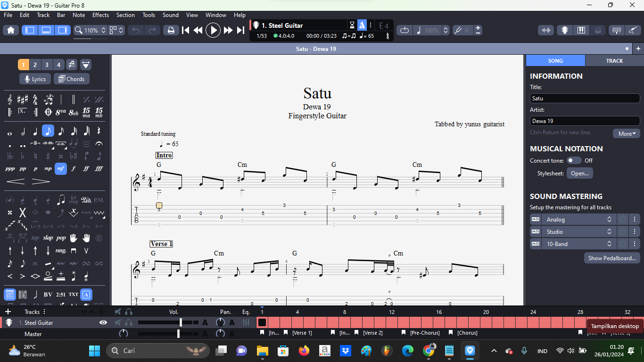Toggle the count-in hourglass
Viewport: 644px width, 362px height.
click(x=352, y=25)
